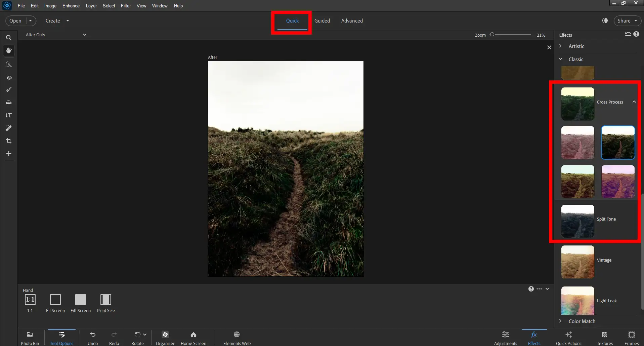The image size is (644, 346).
Task: Open the Share dropdown
Action: point(627,21)
